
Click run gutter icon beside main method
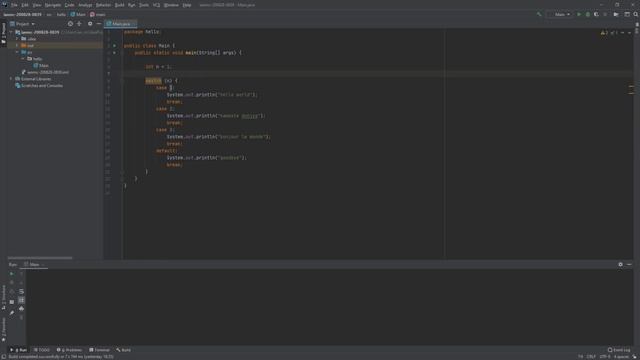tap(114, 53)
